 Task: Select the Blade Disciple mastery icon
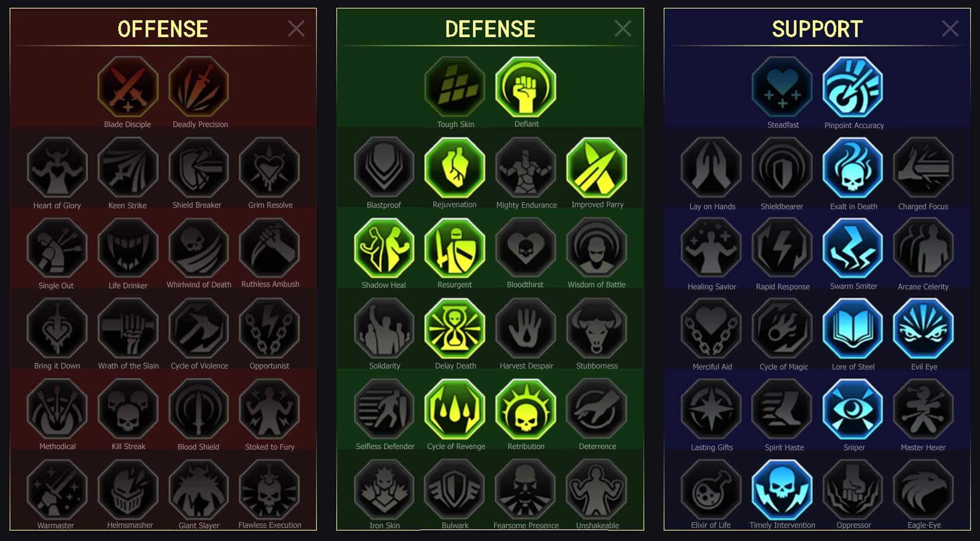(128, 87)
